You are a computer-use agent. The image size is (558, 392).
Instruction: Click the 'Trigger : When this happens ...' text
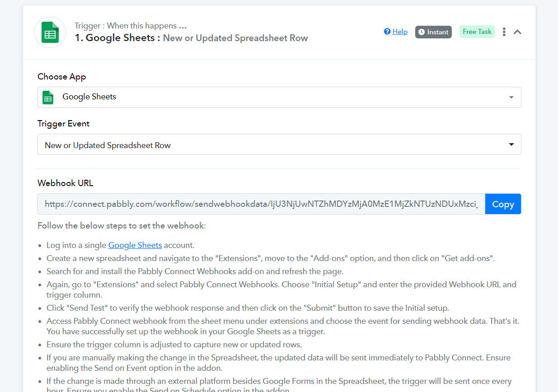(x=131, y=26)
